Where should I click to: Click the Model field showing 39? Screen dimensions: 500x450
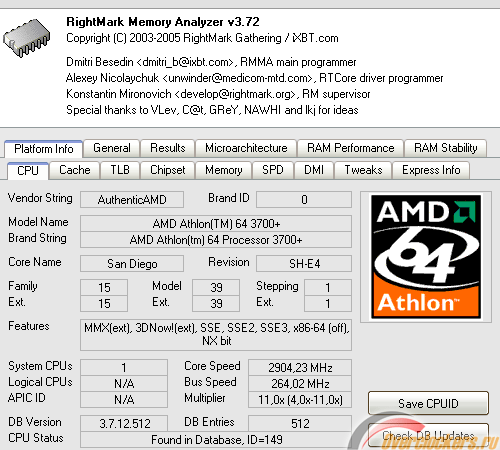(x=216, y=287)
